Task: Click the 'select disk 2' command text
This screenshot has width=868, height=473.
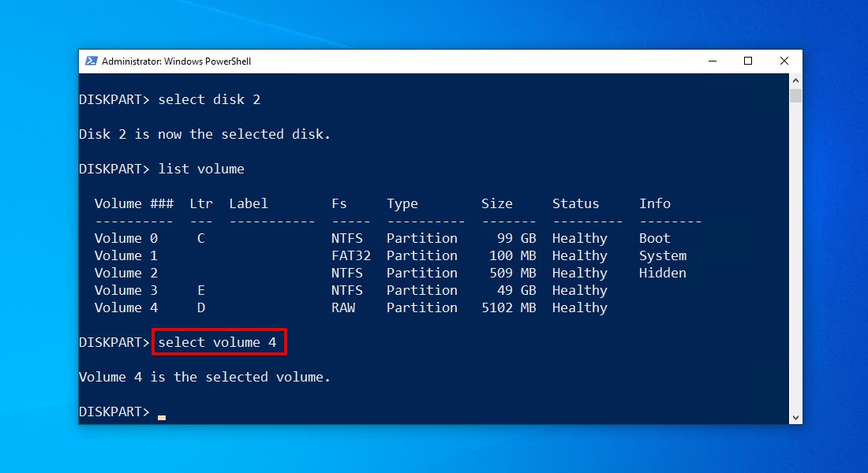Action: (209, 99)
